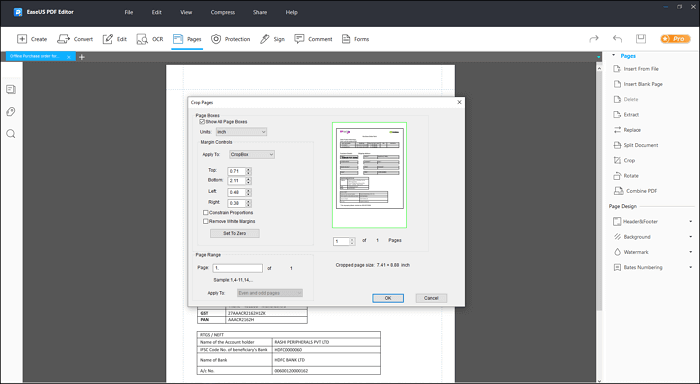
Task: Expand Bates Numbering options
Action: 691,267
